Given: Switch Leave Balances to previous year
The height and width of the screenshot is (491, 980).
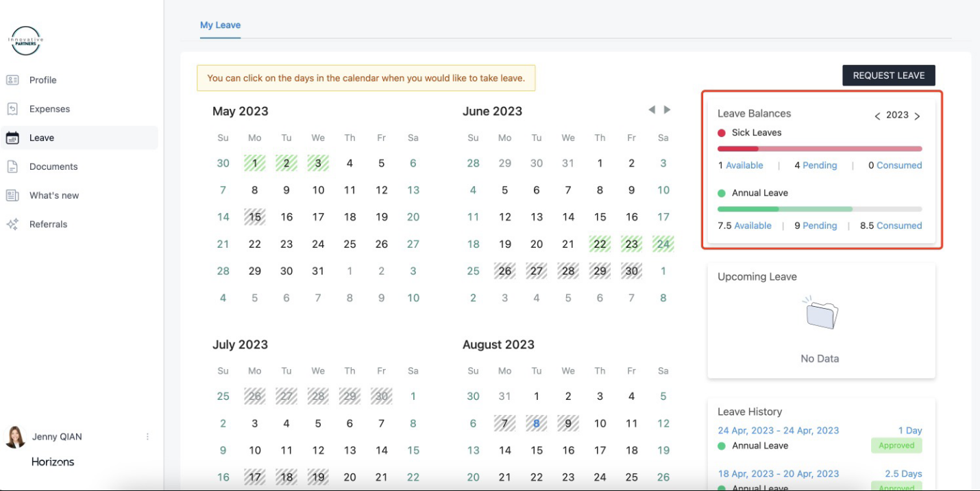Looking at the screenshot, I should (877, 116).
